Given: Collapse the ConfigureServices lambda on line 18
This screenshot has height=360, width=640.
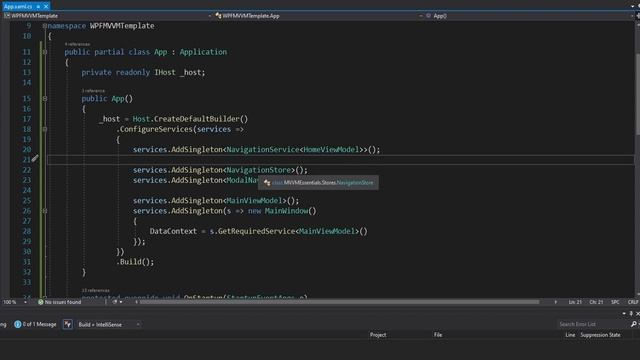Looking at the screenshot, I should [45, 129].
